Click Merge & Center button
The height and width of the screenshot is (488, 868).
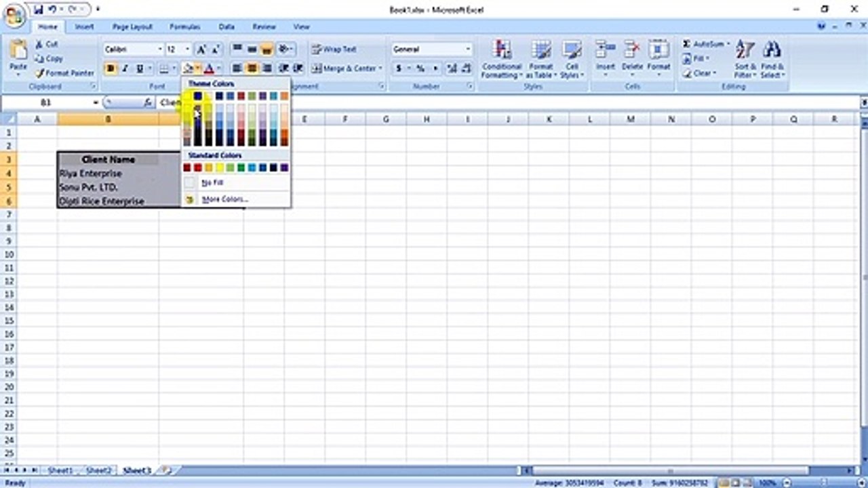click(x=344, y=68)
